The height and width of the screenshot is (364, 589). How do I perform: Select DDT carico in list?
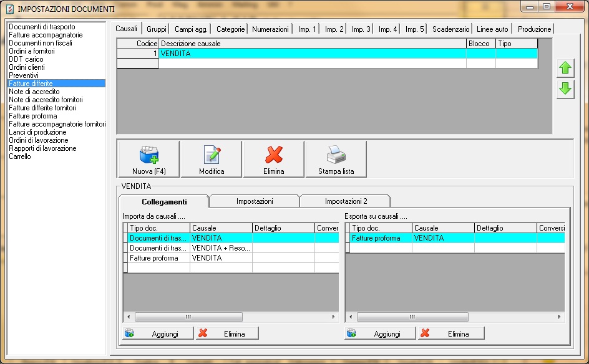[56, 59]
